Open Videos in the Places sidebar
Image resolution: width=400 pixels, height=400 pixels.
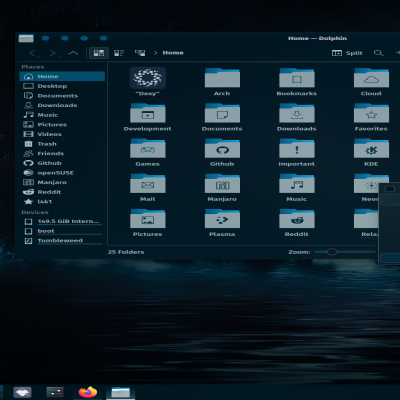point(62,134)
